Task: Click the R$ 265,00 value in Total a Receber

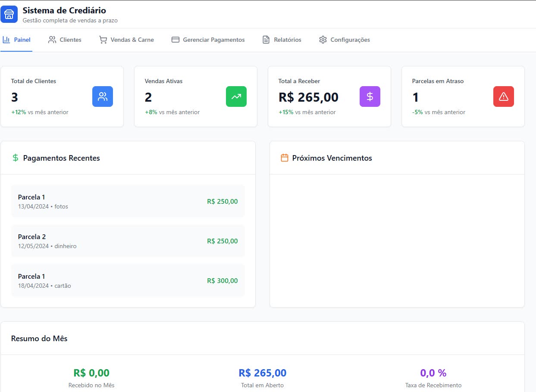Action: click(x=308, y=97)
